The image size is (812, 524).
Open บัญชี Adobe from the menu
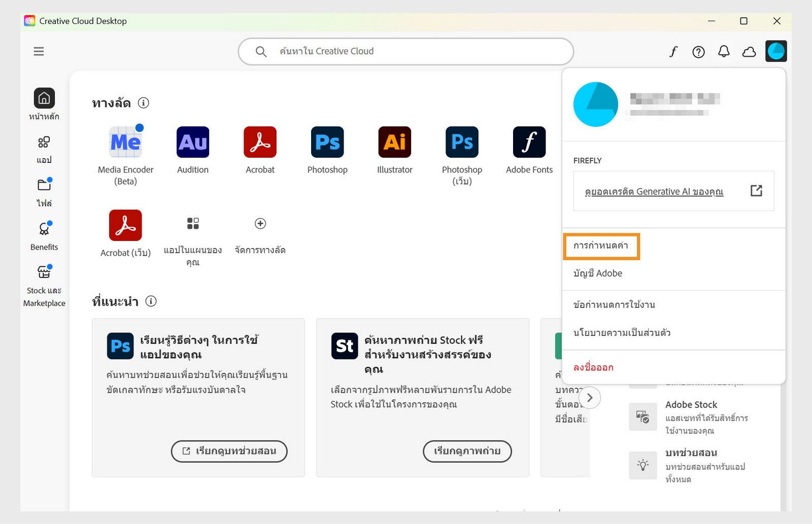click(598, 273)
